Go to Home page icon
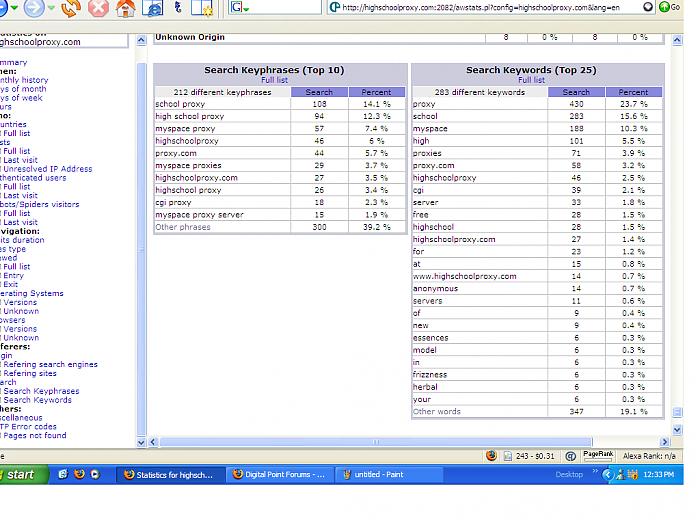Image resolution: width=700 pixels, height=525 pixels. (x=126, y=8)
